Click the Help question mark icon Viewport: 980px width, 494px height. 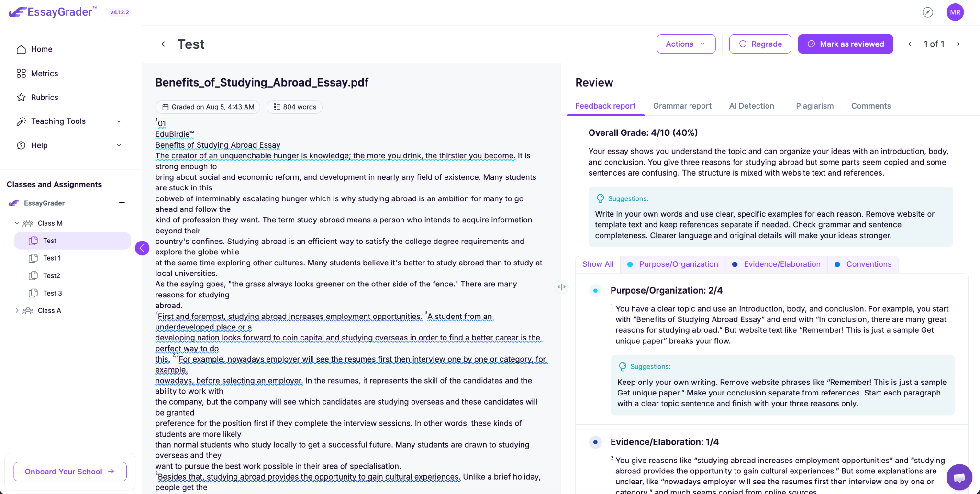(21, 145)
